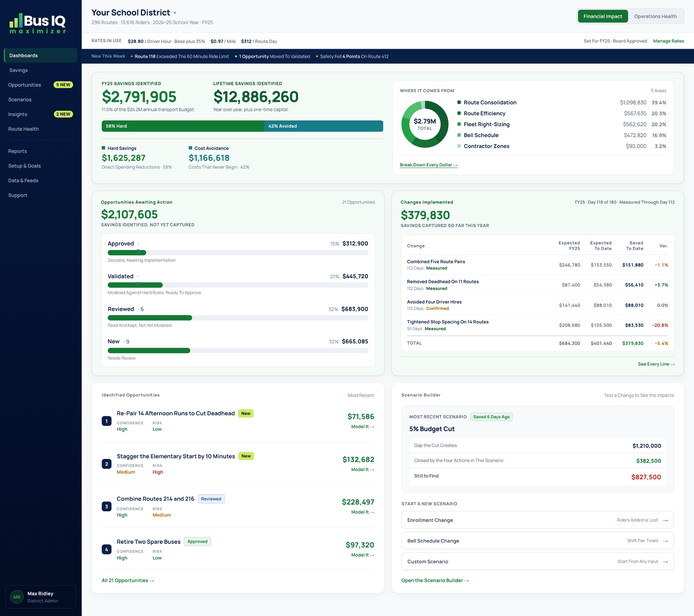Click Reviewed tag on Combine Routes 214 and 216
This screenshot has height=616, width=694.
click(211, 499)
